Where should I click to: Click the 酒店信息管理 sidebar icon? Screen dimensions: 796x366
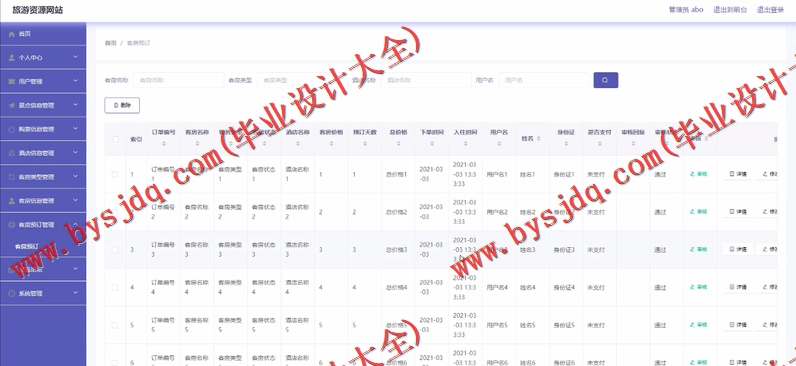click(x=12, y=153)
